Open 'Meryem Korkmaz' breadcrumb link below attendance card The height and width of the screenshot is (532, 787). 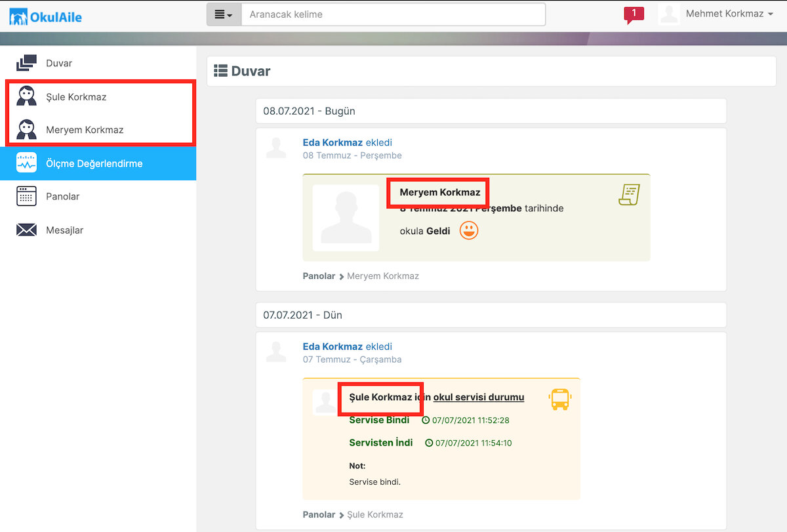(x=383, y=276)
